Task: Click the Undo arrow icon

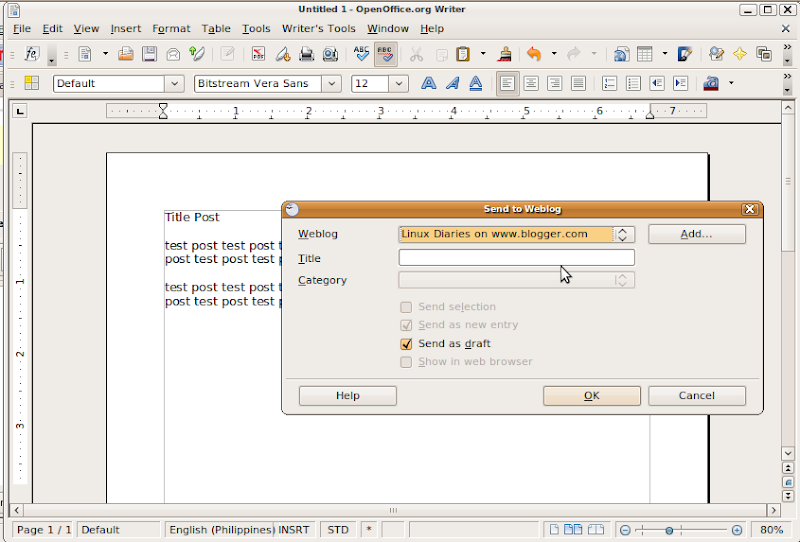Action: coord(533,54)
